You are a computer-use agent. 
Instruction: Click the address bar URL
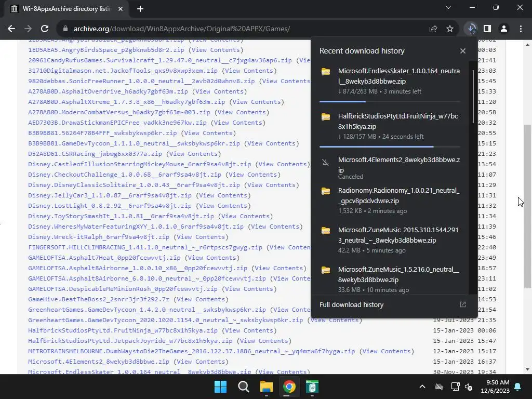point(181,29)
